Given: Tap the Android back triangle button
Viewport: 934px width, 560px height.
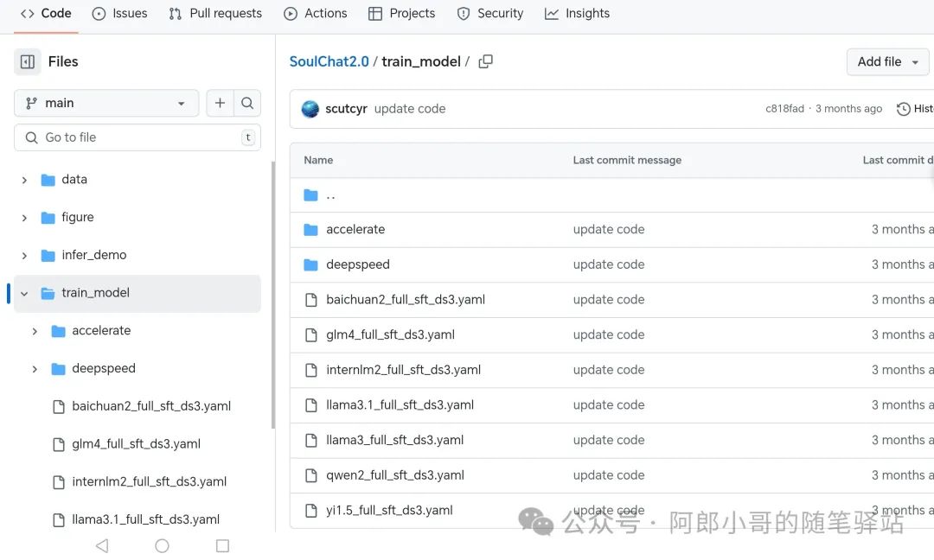Looking at the screenshot, I should tap(102, 545).
